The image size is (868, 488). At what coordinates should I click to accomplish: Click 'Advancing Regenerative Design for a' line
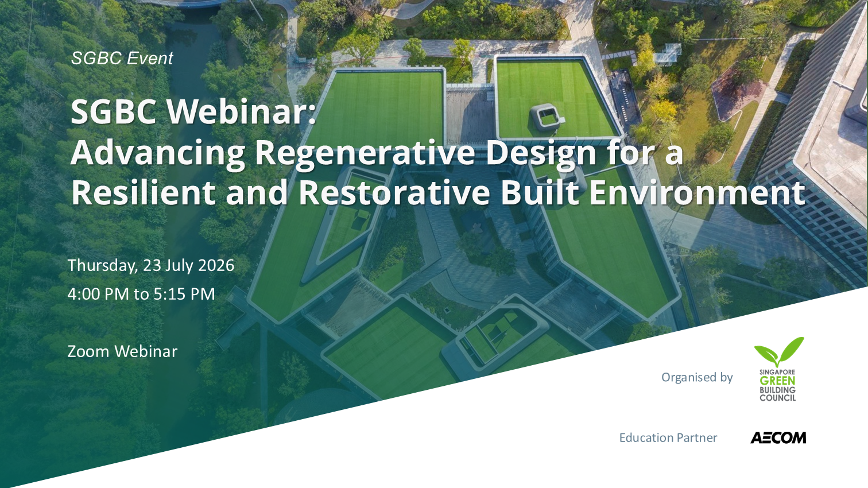pyautogui.click(x=377, y=153)
